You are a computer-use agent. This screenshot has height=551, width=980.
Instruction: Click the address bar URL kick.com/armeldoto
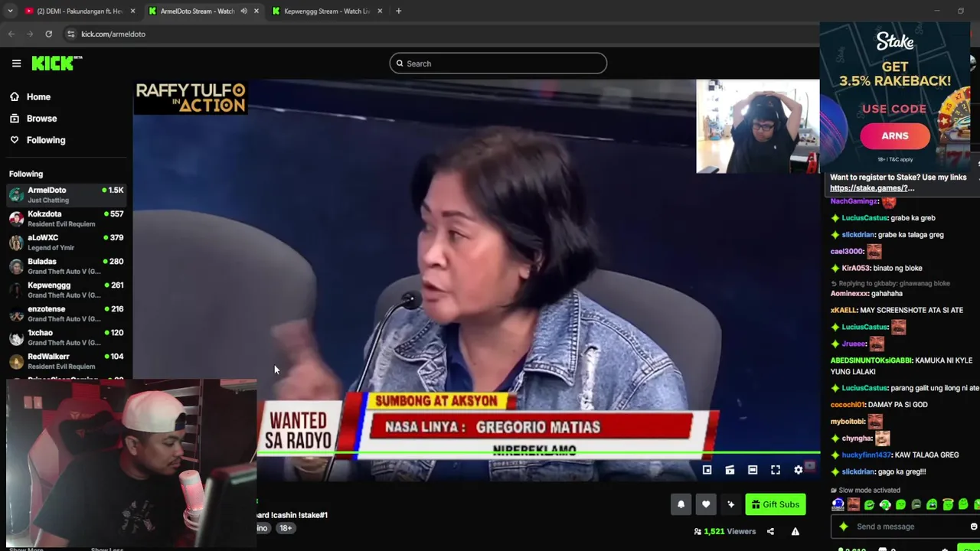pos(113,34)
